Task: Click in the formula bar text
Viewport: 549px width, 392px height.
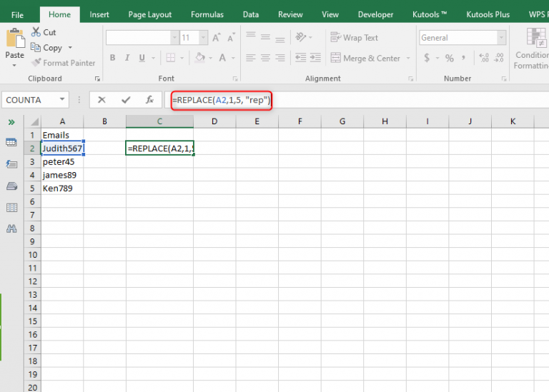Action: (222, 101)
